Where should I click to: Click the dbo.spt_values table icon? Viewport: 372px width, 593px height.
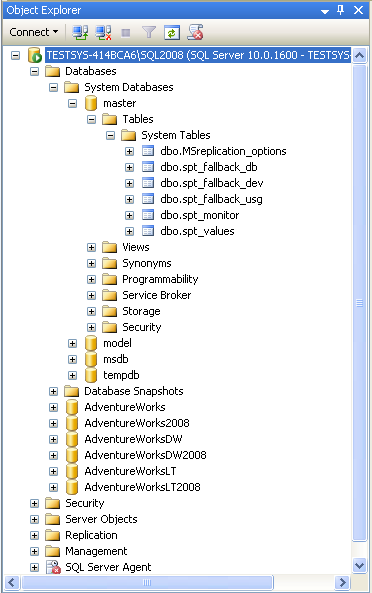(x=148, y=231)
